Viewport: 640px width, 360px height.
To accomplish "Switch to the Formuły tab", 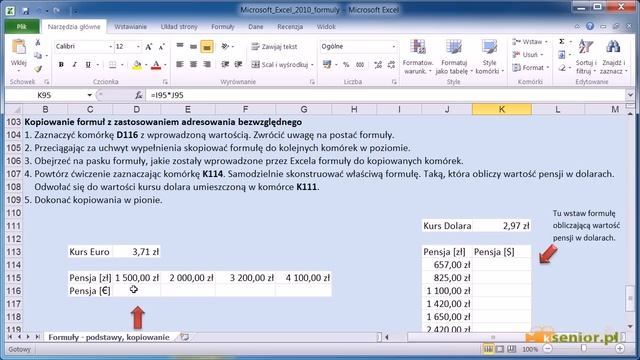I will (x=223, y=27).
